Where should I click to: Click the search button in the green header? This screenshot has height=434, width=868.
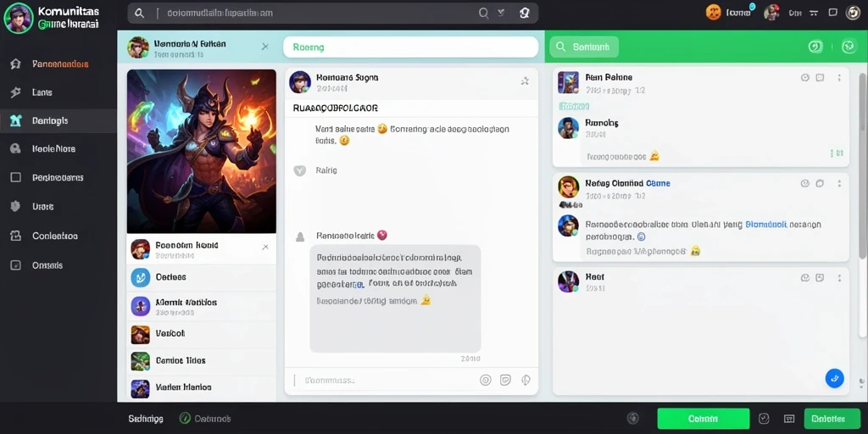click(584, 47)
